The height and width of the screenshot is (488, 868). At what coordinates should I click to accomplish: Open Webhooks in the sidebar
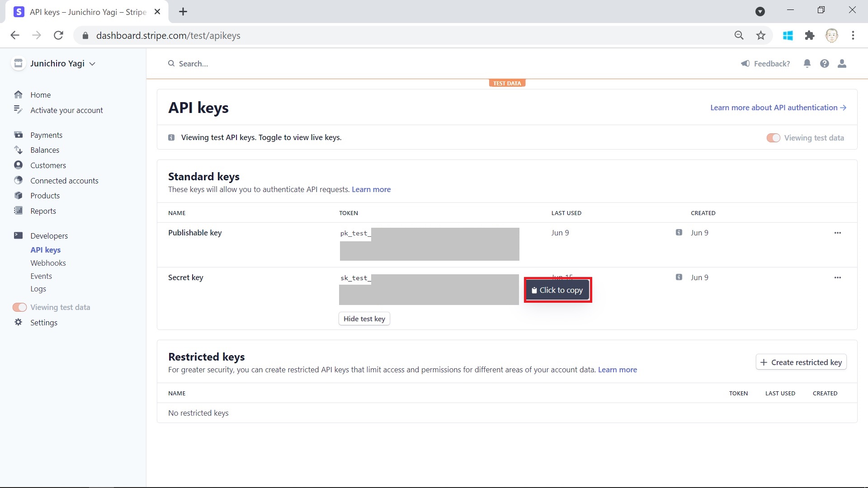tap(48, 263)
